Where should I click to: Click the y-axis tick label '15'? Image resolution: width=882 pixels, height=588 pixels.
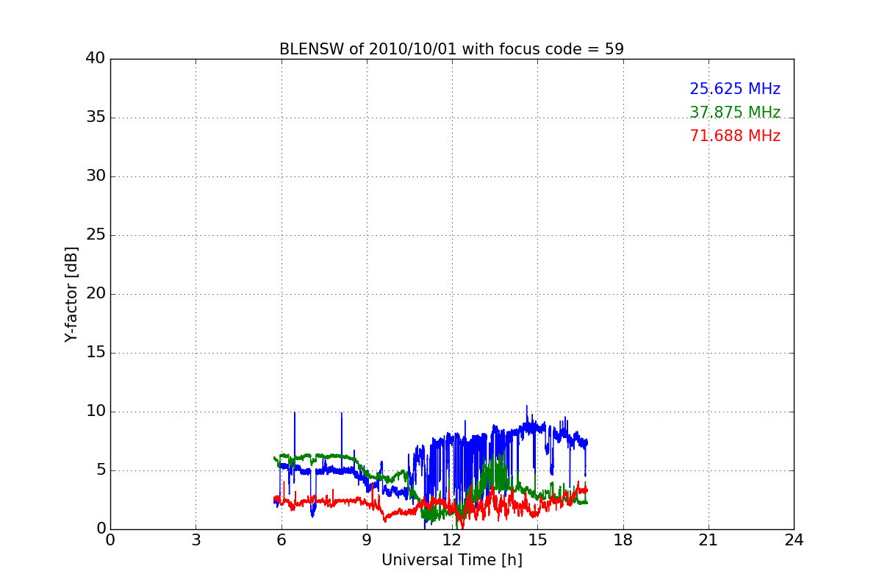pyautogui.click(x=96, y=353)
